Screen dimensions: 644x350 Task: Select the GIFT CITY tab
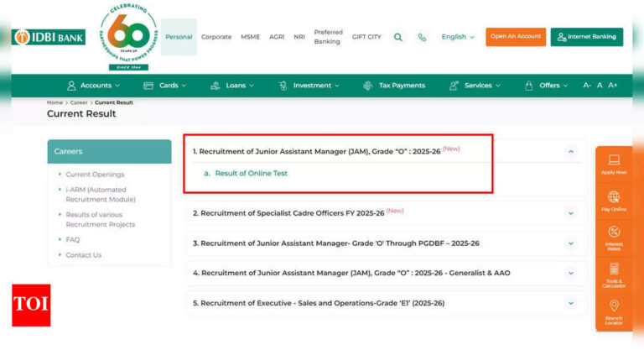pos(366,37)
